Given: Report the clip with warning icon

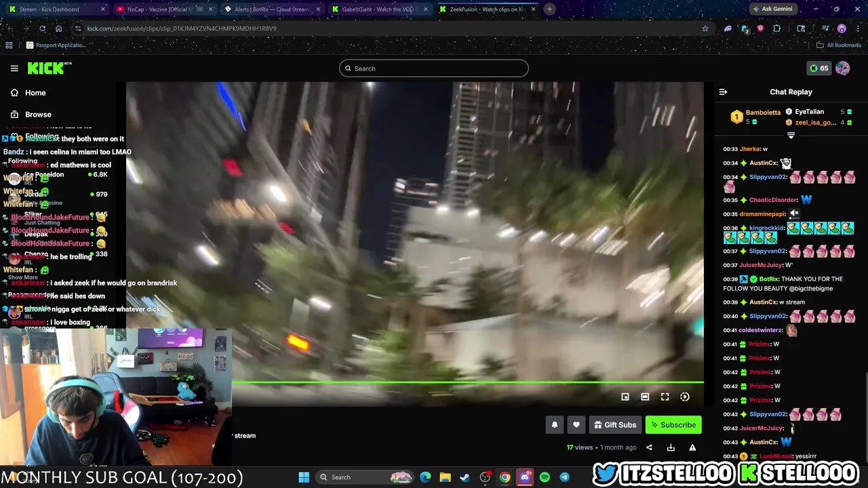Looking at the screenshot, I should coord(692,447).
